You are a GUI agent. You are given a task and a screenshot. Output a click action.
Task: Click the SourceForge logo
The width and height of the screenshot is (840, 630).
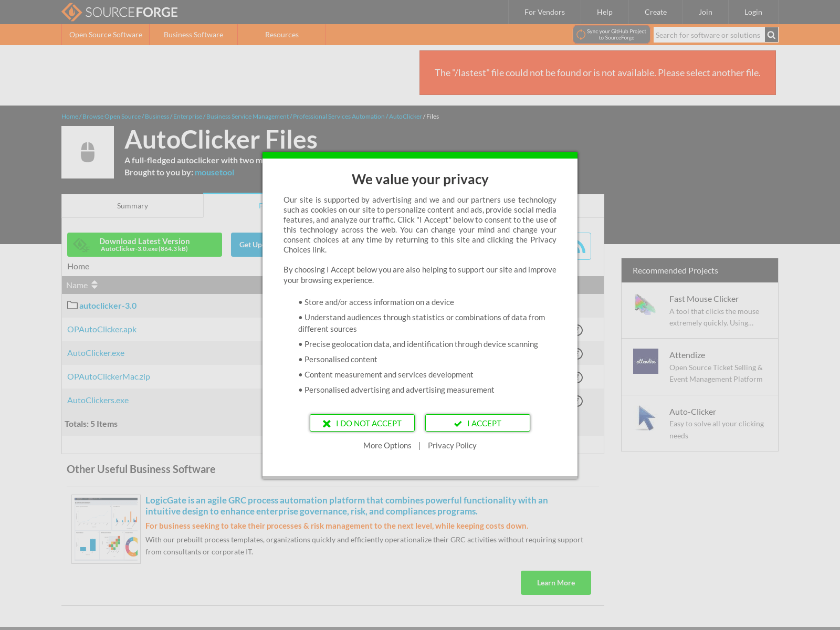[120, 12]
